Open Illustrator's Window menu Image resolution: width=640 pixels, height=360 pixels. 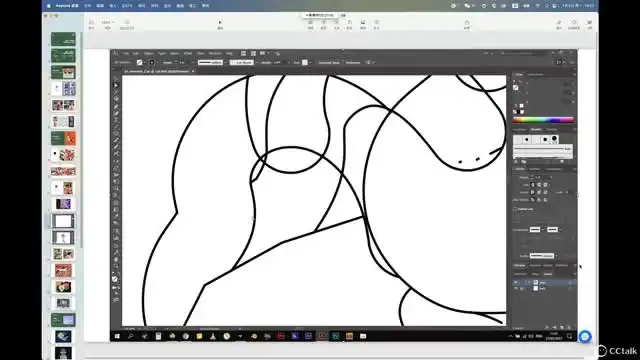pos(215,53)
